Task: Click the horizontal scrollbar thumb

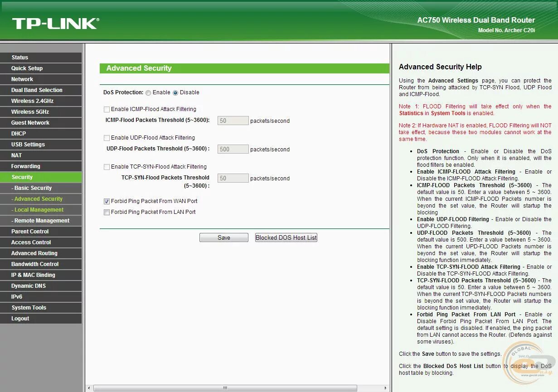Action: point(225,388)
